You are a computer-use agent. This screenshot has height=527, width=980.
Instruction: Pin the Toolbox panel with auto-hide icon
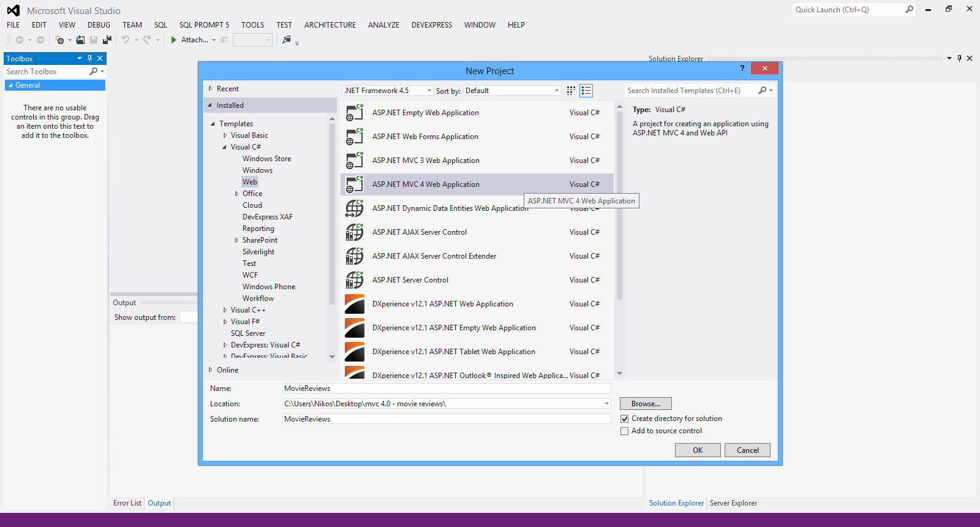(89, 58)
